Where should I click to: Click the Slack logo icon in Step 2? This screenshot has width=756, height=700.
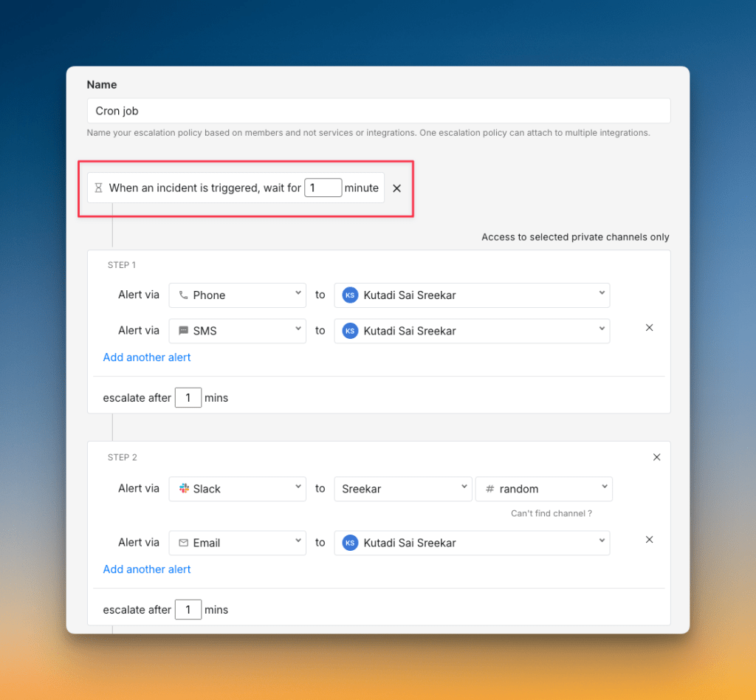pos(184,489)
